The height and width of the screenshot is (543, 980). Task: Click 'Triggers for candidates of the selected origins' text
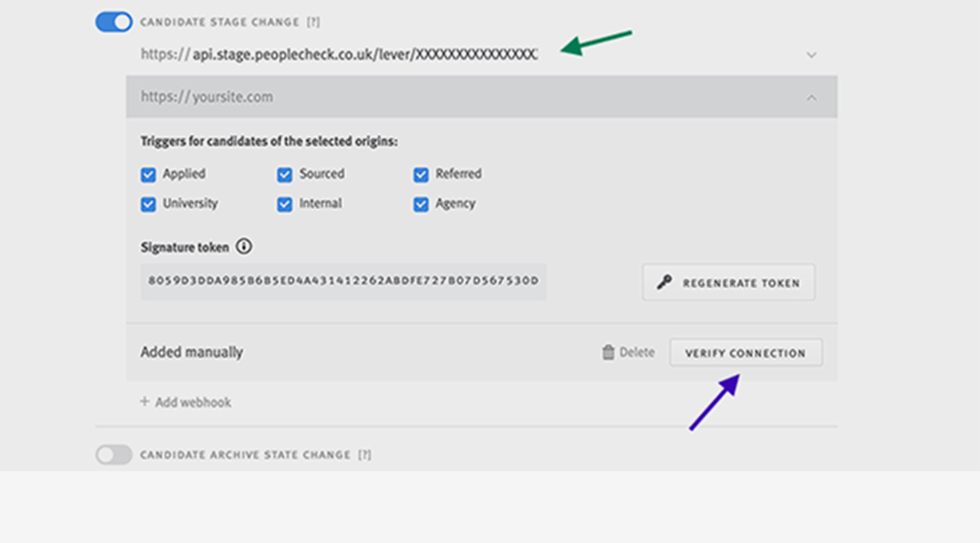click(269, 141)
